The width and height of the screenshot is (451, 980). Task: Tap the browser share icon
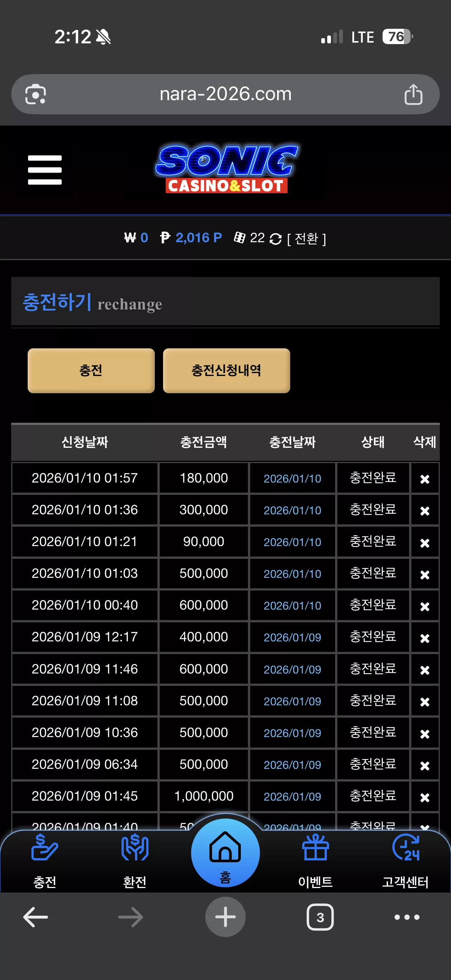pyautogui.click(x=413, y=94)
